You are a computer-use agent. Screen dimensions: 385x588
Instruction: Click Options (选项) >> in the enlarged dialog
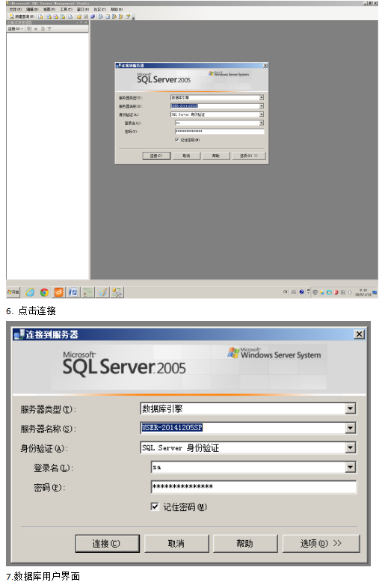[x=321, y=543]
